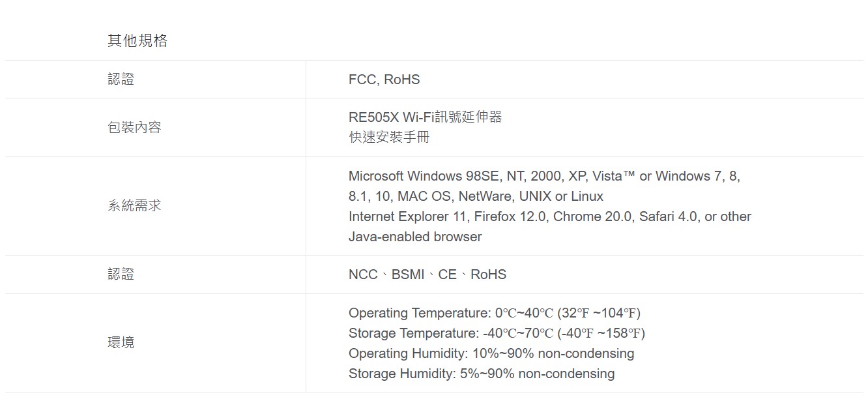Select the first 認證 row label
868x399 pixels.
pyautogui.click(x=121, y=80)
